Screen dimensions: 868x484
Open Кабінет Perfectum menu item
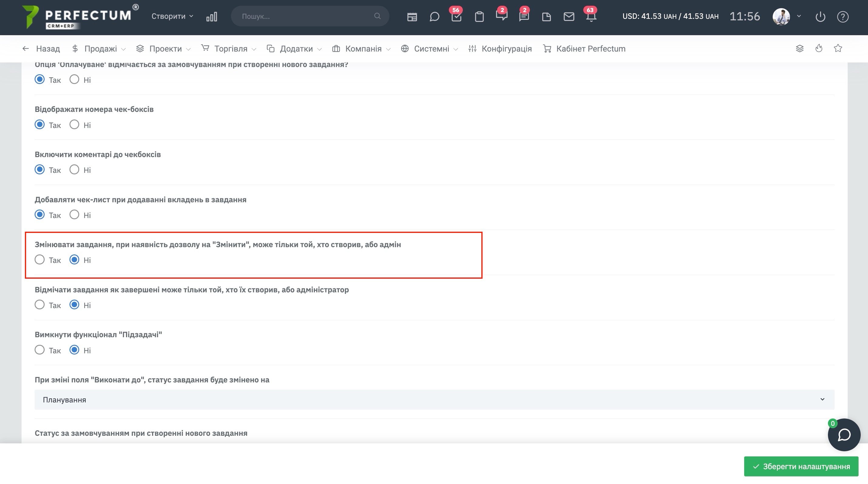pos(584,49)
